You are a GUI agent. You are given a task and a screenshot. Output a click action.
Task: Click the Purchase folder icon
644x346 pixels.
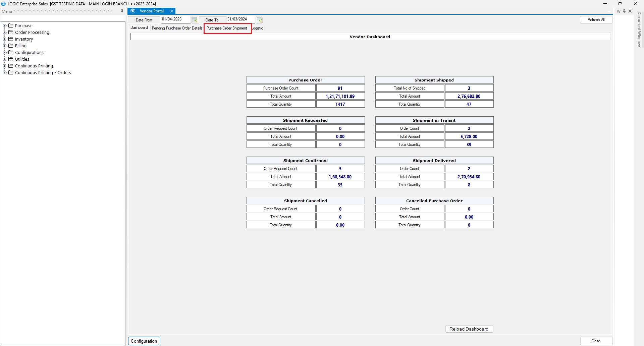11,25
